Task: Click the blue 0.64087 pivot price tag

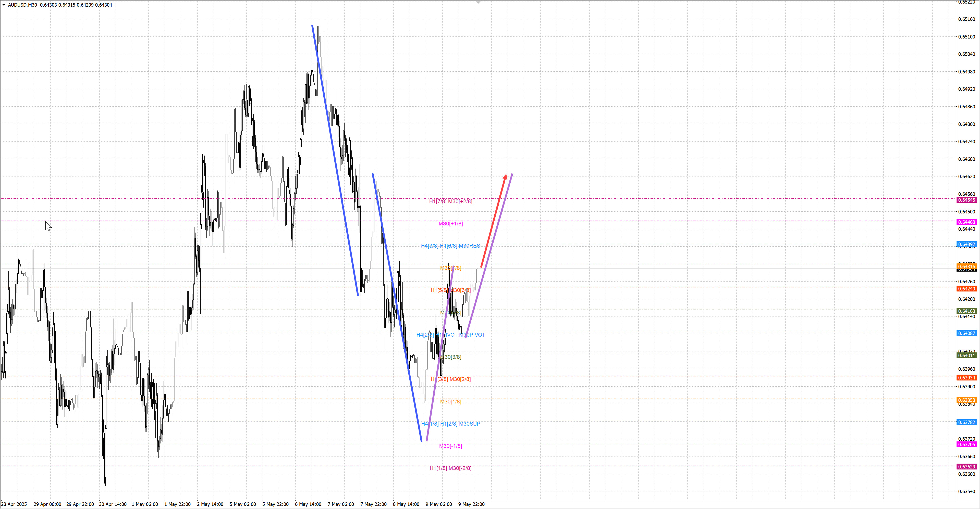Action: pos(966,333)
